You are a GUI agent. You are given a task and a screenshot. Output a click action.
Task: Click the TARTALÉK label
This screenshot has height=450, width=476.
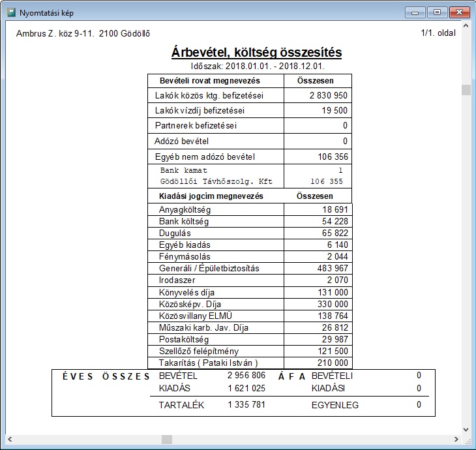(181, 405)
